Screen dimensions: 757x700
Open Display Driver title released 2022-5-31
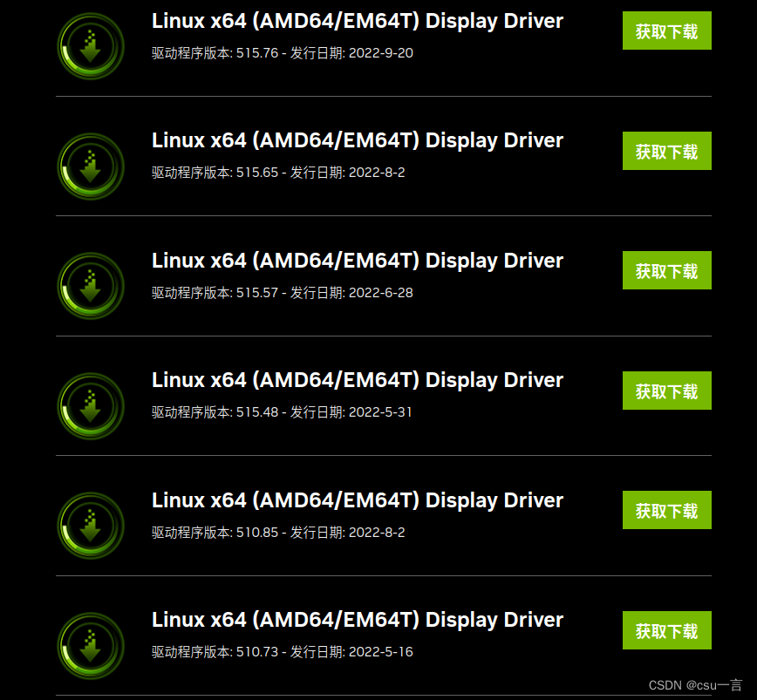point(358,381)
